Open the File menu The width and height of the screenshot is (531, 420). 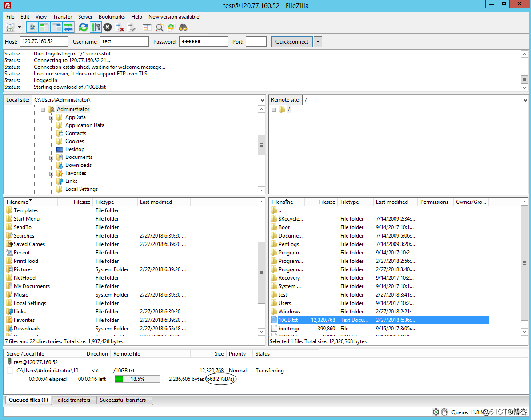[x=10, y=16]
